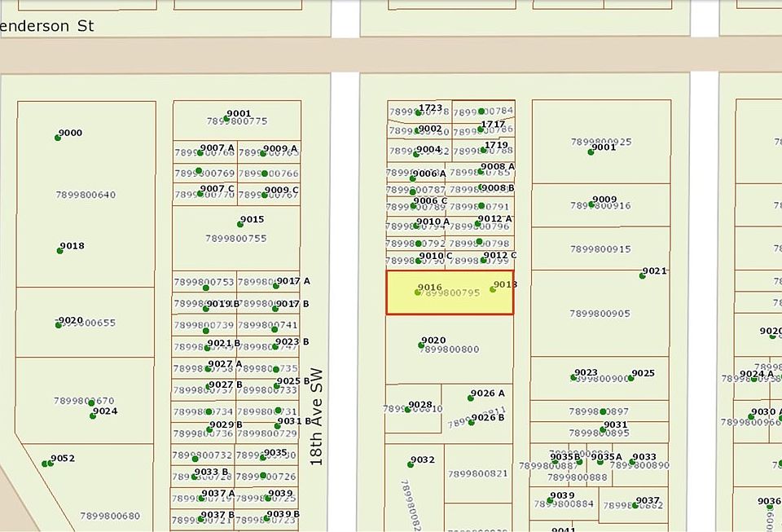Select the address point marker 9015
The width and height of the screenshot is (782, 532).
[240, 224]
